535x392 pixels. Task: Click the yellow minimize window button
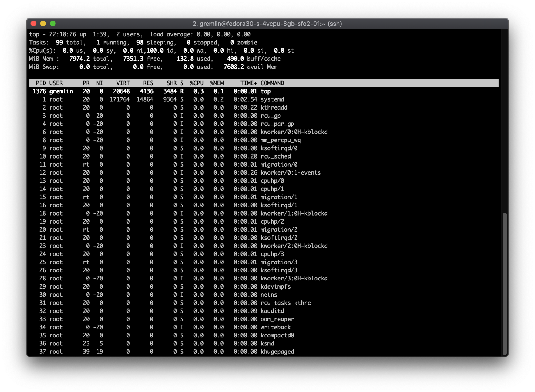(x=43, y=24)
